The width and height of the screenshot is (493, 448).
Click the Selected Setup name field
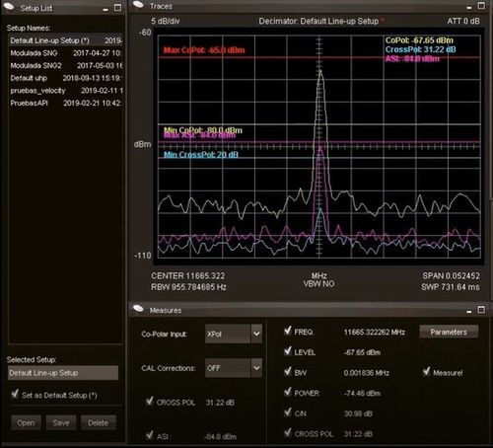click(x=63, y=373)
